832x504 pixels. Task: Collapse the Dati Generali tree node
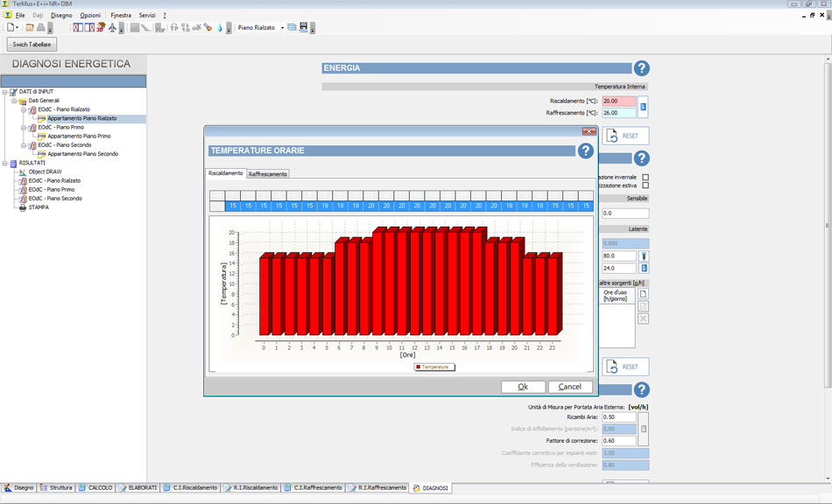click(x=14, y=101)
